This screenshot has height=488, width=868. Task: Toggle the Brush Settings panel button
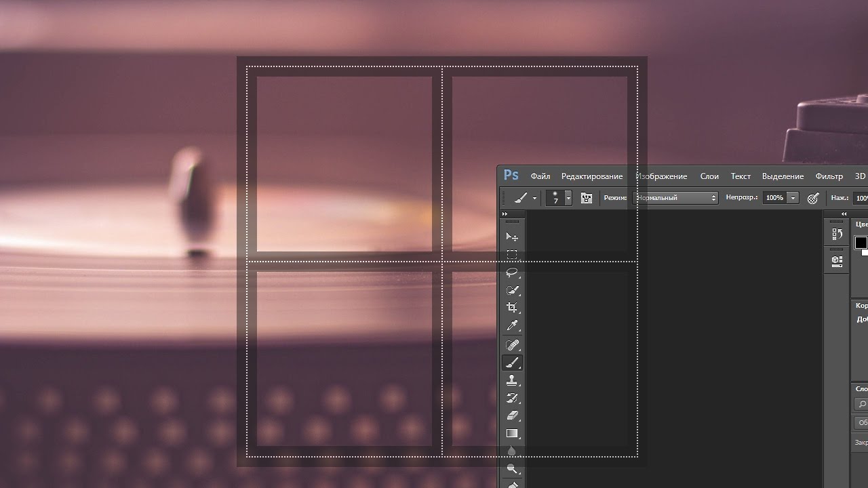coord(586,199)
